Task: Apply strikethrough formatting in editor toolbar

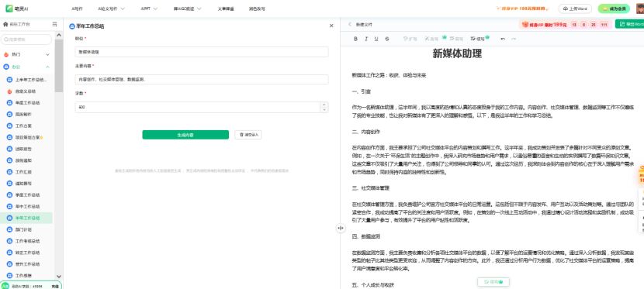Action: click(387, 39)
